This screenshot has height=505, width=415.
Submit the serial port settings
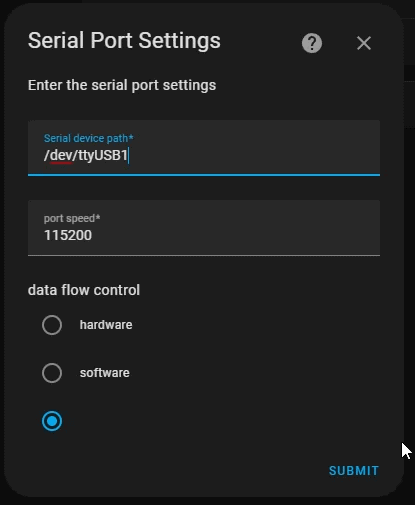tap(354, 471)
